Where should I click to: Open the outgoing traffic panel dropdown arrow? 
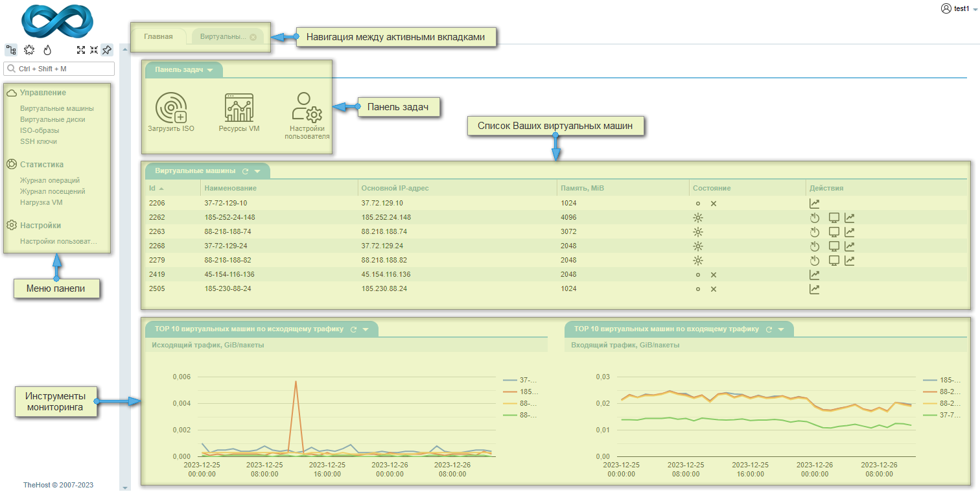(x=366, y=329)
